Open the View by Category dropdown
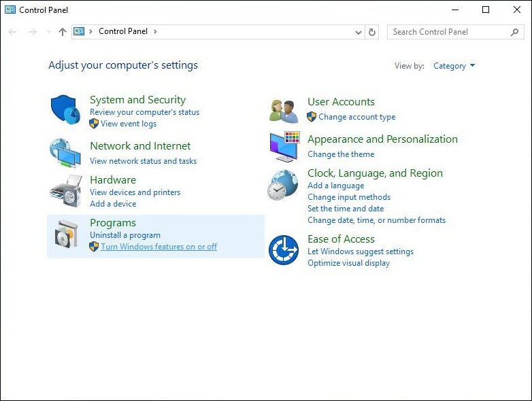Viewport: 532px width, 401px height. [x=454, y=66]
